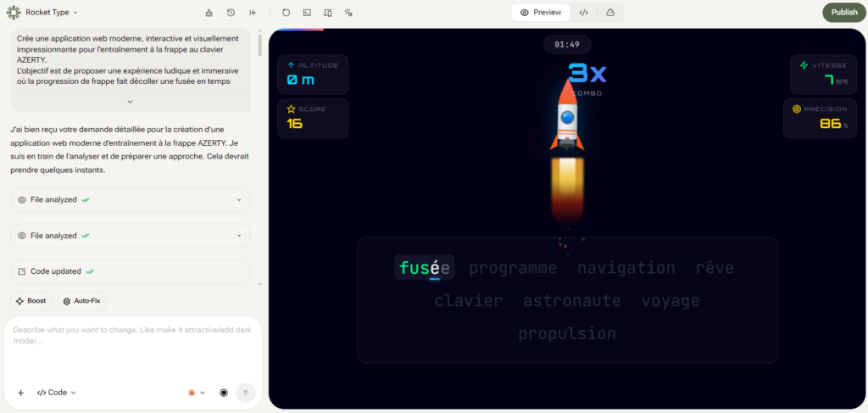
Task: Collapse the chat panel arrow icon
Action: (x=253, y=12)
